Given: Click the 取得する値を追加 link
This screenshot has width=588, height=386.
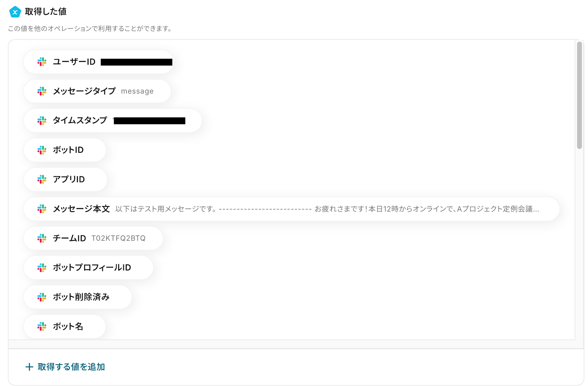Looking at the screenshot, I should coord(71,367).
